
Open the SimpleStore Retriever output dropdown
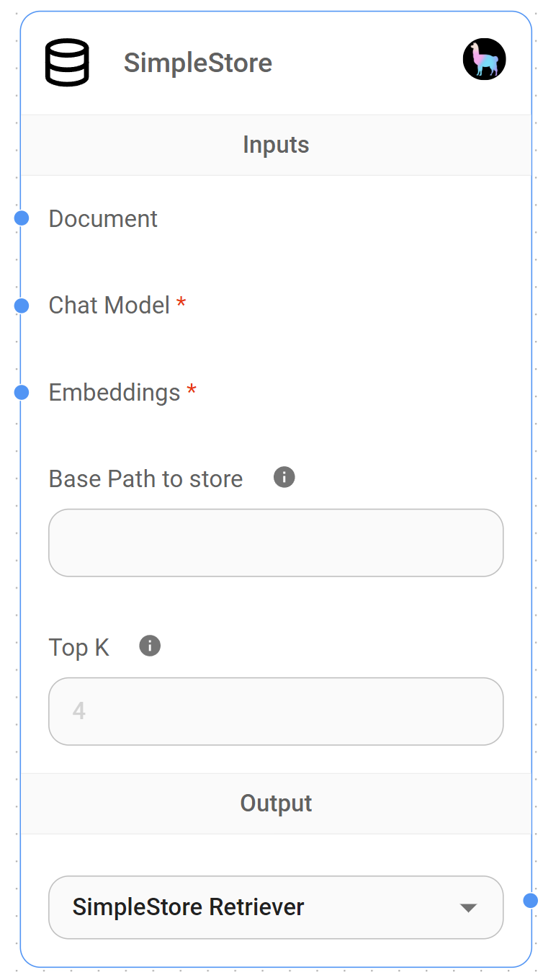point(276,907)
